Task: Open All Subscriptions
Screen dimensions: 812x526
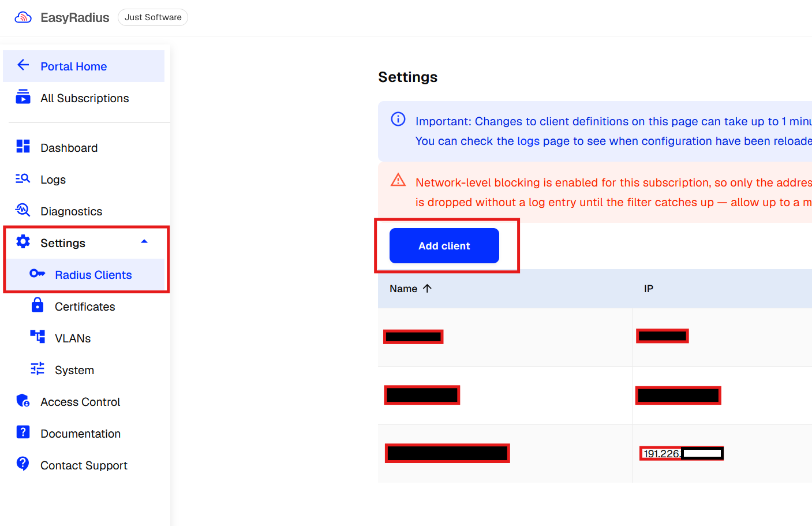Action: click(x=85, y=98)
